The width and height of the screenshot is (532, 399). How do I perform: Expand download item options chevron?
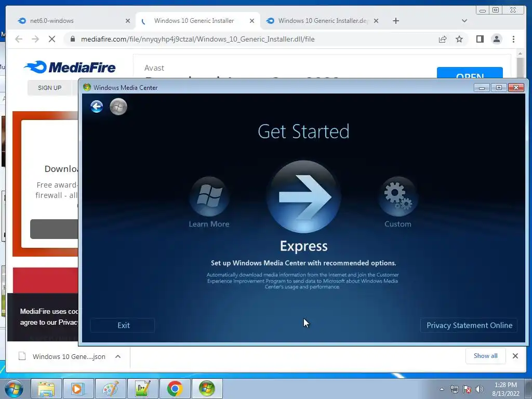118,356
